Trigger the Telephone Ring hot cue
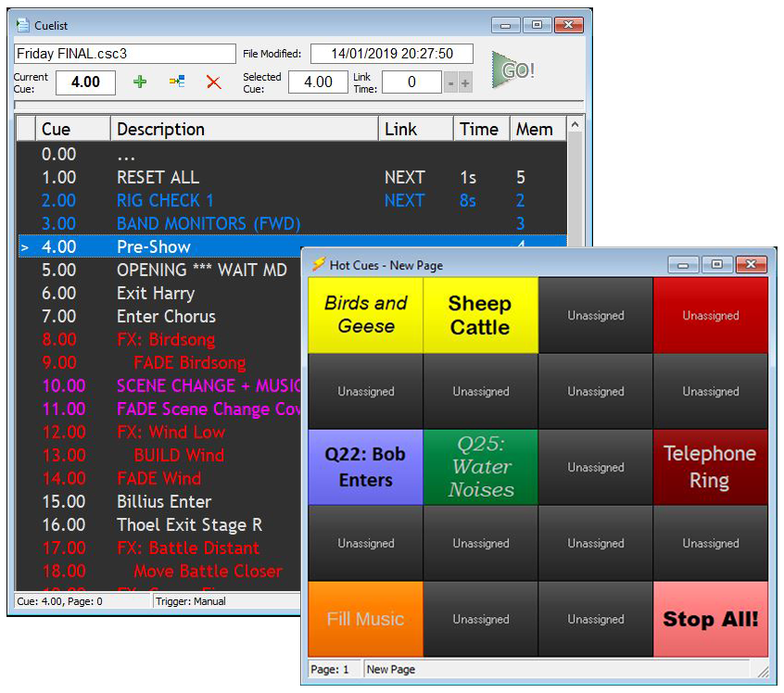784x693 pixels. point(710,466)
